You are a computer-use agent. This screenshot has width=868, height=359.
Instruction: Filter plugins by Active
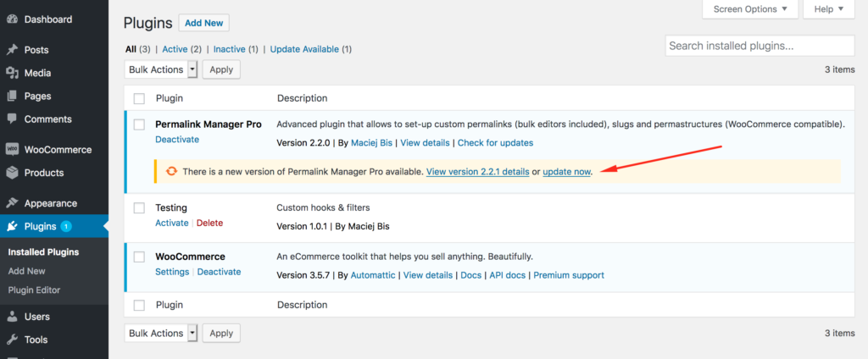pos(175,49)
